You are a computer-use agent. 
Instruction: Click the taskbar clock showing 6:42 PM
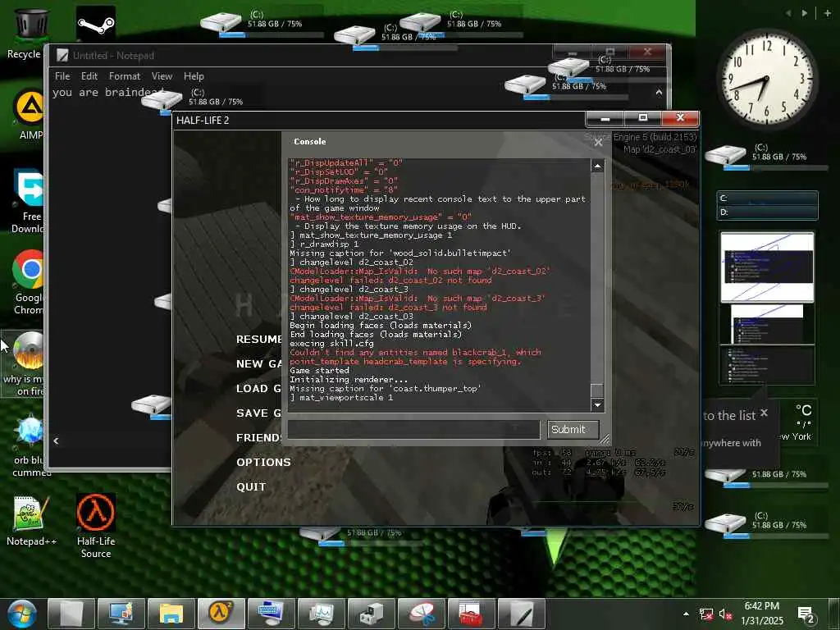click(x=762, y=614)
